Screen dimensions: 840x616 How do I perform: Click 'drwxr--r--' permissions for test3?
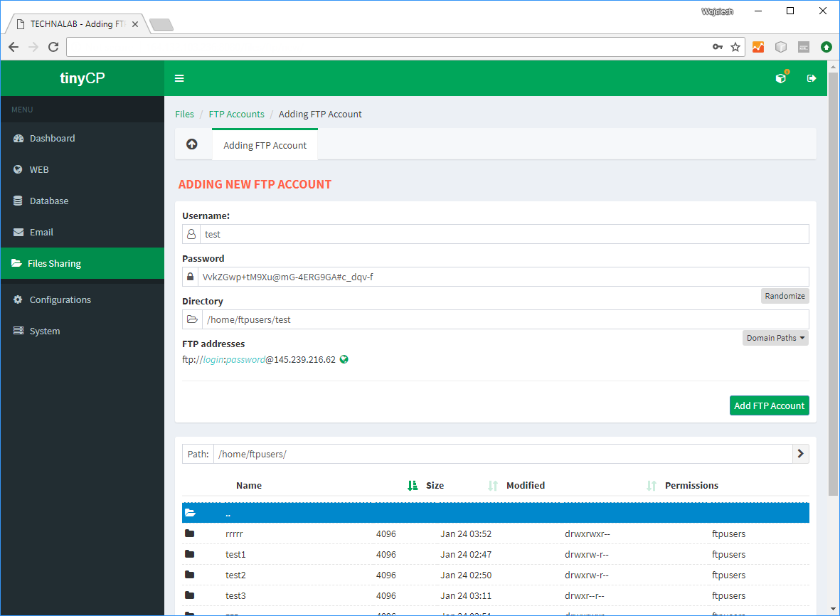(x=585, y=595)
